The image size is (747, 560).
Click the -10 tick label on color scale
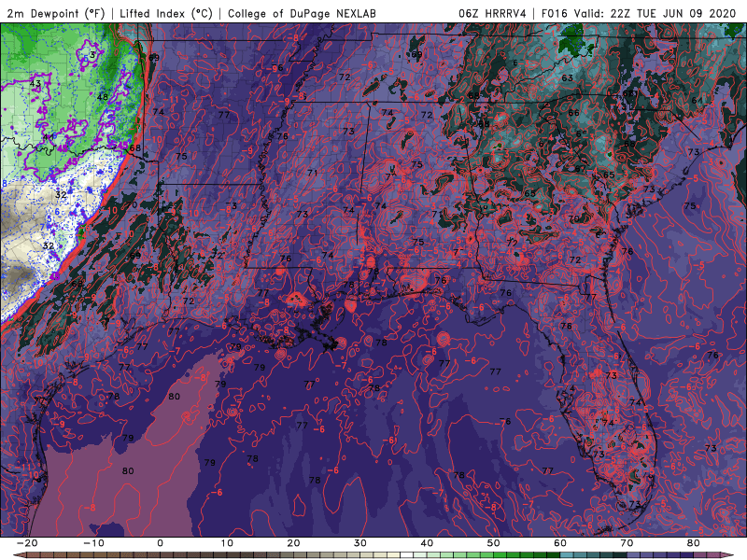pos(93,543)
